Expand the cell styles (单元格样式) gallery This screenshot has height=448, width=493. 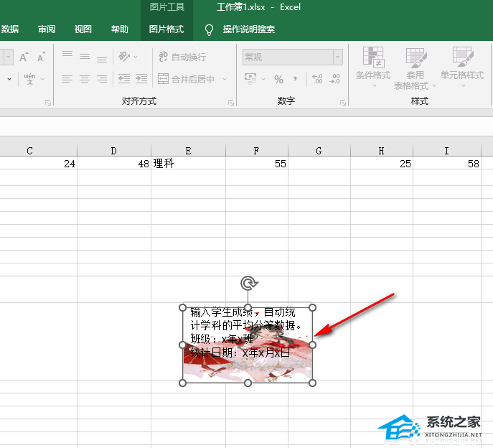(x=461, y=69)
